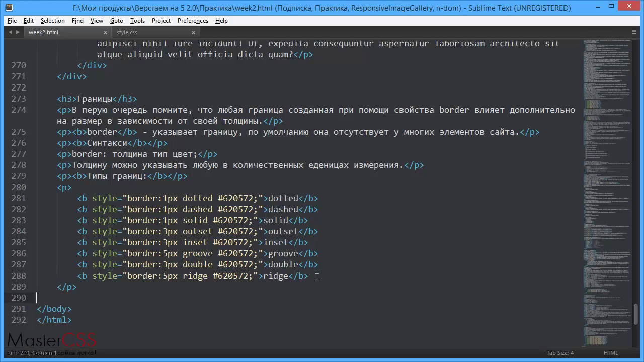Open the Preferences menu
Image resolution: width=644 pixels, height=362 pixels.
coord(193,21)
